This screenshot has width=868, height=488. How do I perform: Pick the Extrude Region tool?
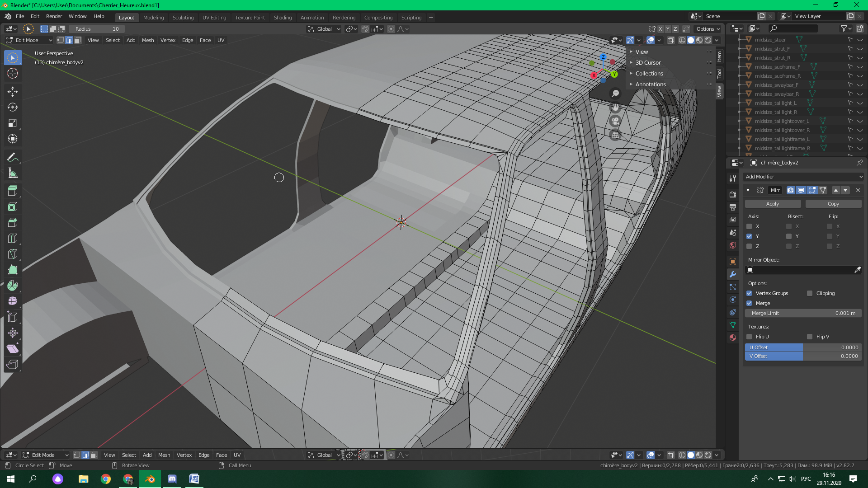(13, 191)
